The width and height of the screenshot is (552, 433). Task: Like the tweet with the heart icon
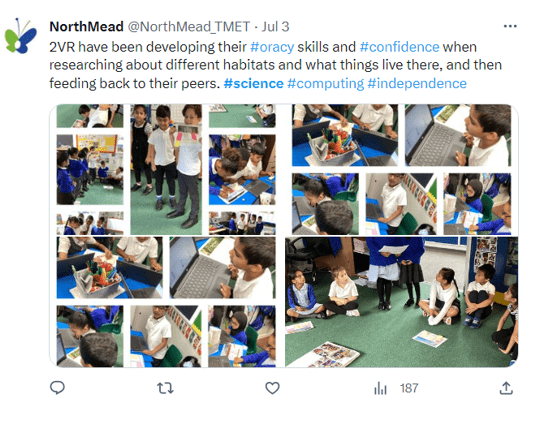[272, 388]
